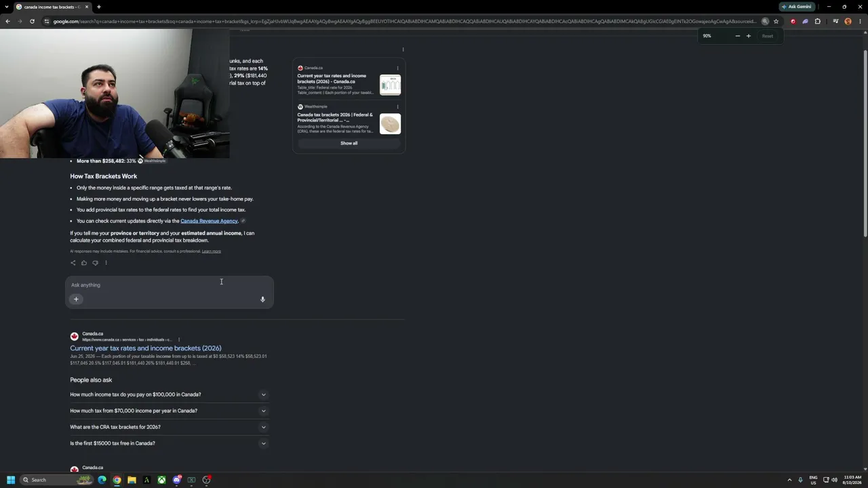Open options for the Canada.ca source card
868x488 pixels.
click(x=397, y=68)
